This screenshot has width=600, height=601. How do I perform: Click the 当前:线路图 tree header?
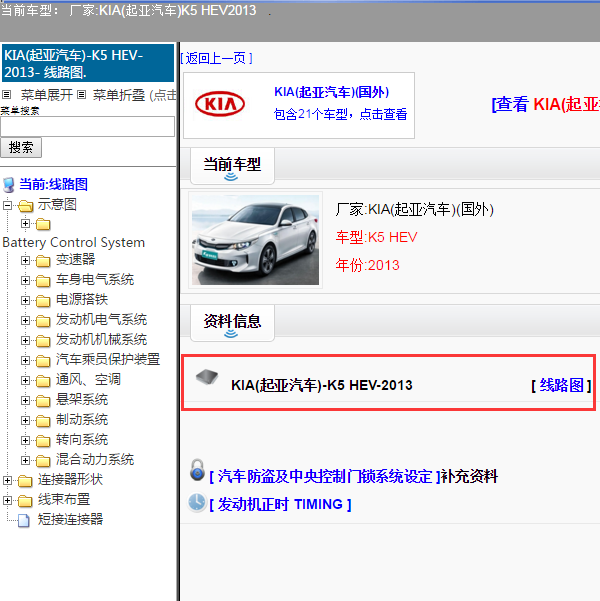(x=53, y=184)
